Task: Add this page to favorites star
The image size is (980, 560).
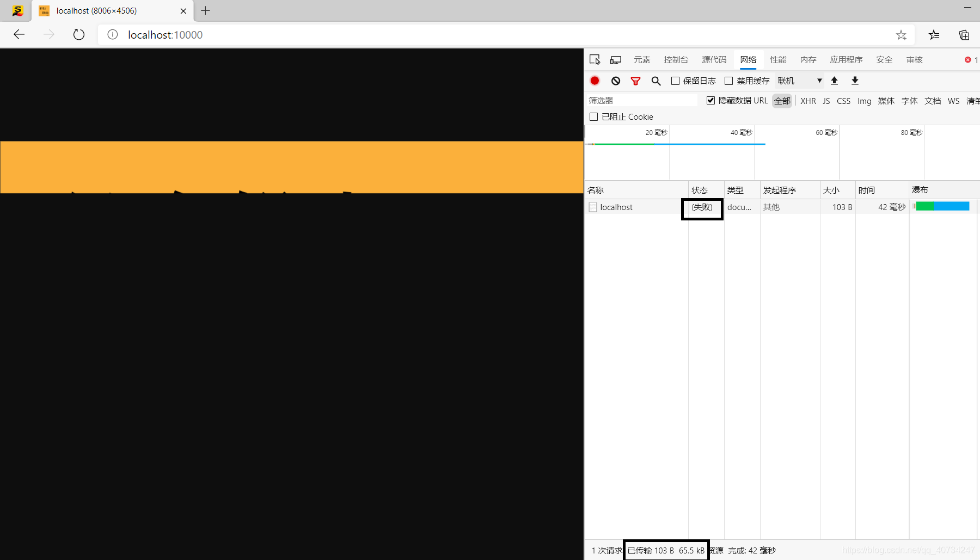Action: pyautogui.click(x=901, y=35)
